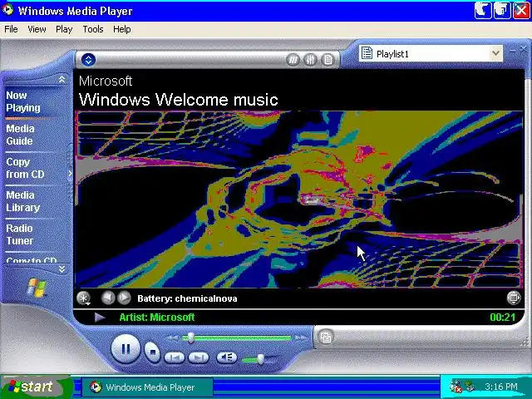532x399 pixels.
Task: Click the first system tray icon
Action: [456, 387]
